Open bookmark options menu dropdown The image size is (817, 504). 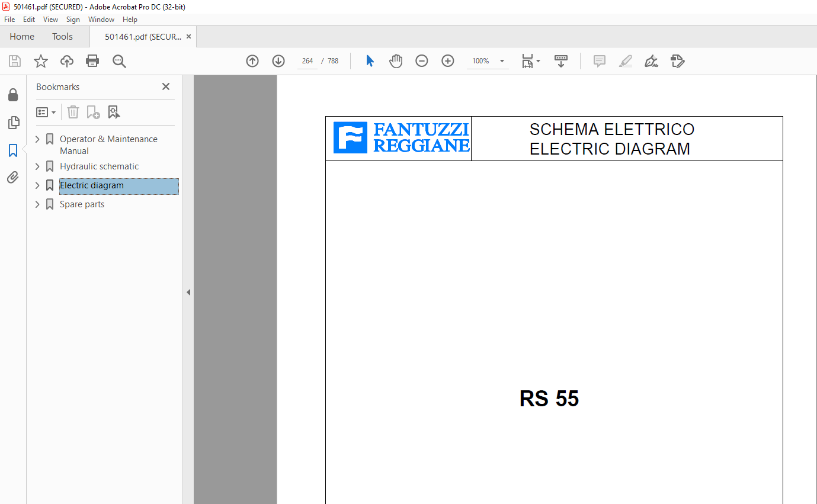[x=46, y=112]
